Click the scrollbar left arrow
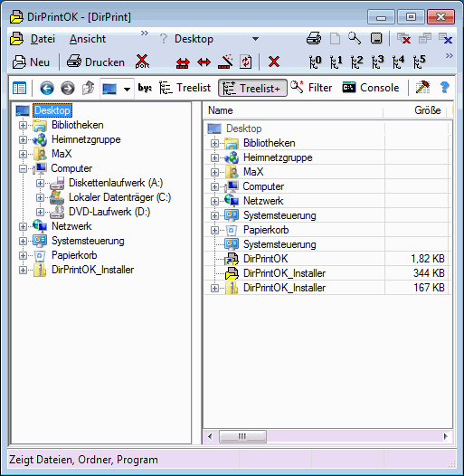This screenshot has height=476, width=464. coord(210,436)
